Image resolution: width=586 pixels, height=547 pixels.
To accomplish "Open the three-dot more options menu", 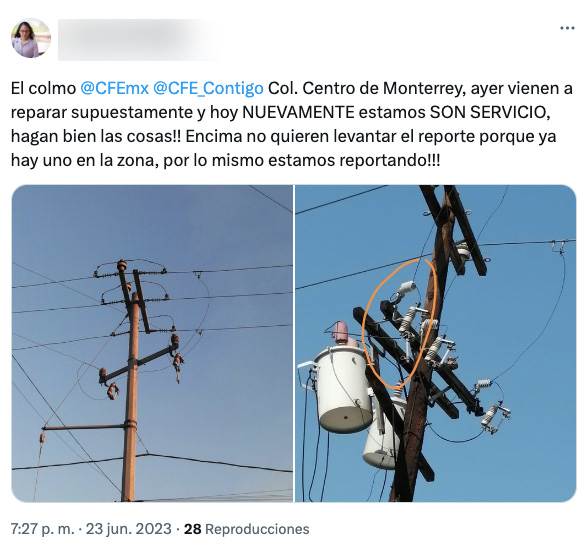I will click(567, 28).
